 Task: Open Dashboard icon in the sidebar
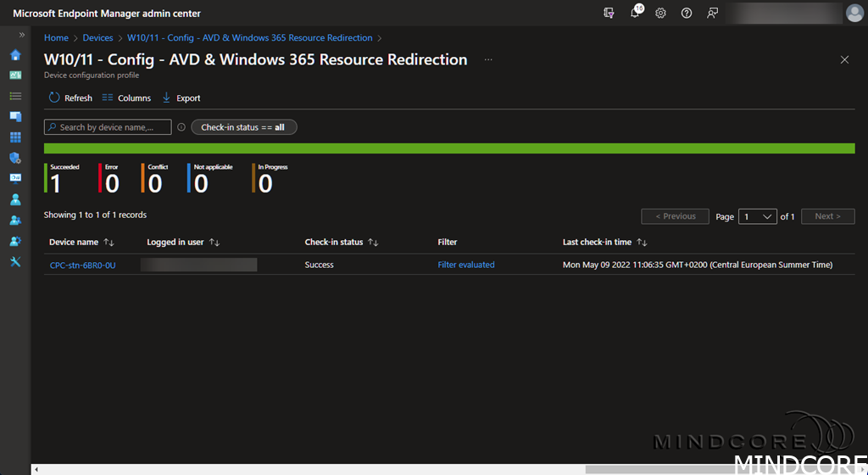point(15,75)
